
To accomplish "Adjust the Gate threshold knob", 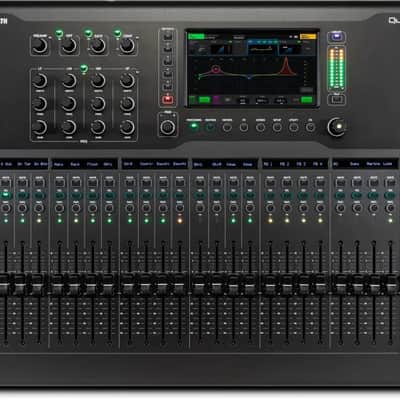I will pyautogui.click(x=98, y=46).
